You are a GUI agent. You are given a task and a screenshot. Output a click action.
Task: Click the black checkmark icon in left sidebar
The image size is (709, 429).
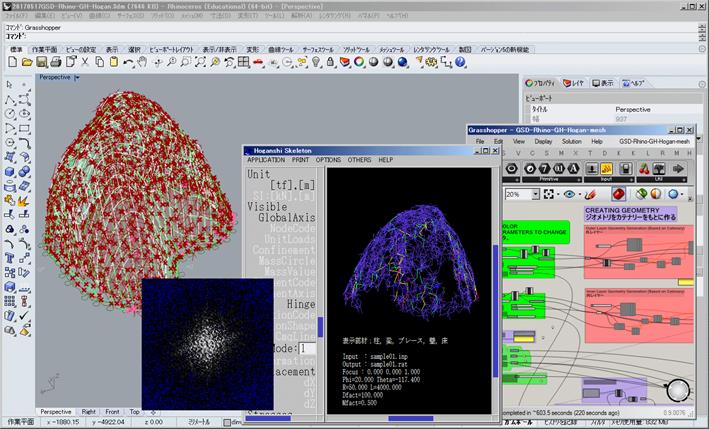pos(24,316)
